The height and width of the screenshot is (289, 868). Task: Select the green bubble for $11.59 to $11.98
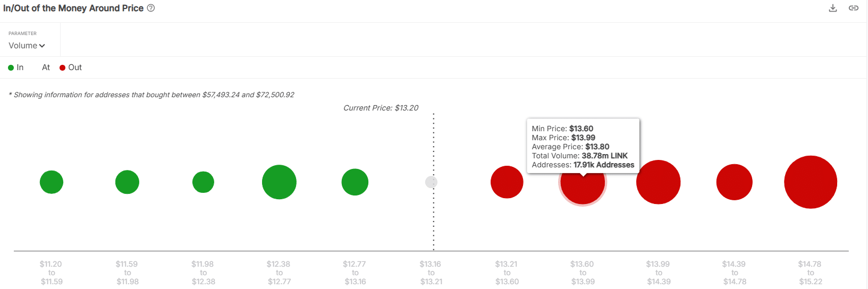(x=127, y=182)
